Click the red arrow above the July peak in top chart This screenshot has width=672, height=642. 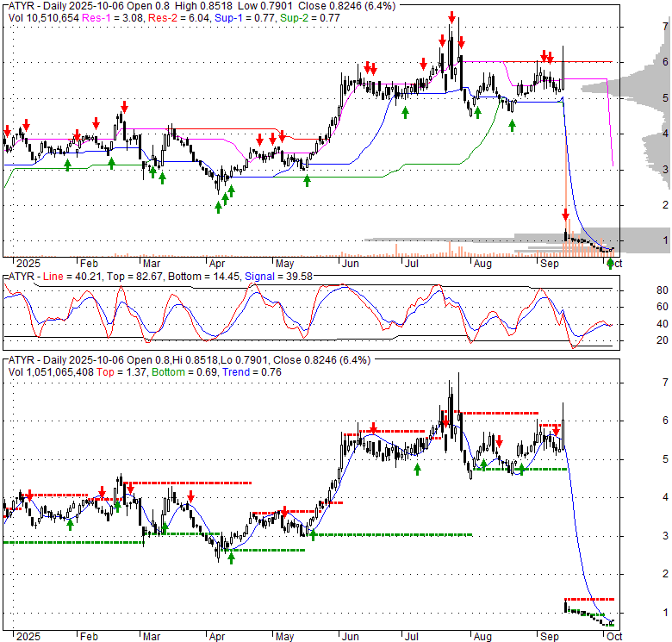pos(451,18)
